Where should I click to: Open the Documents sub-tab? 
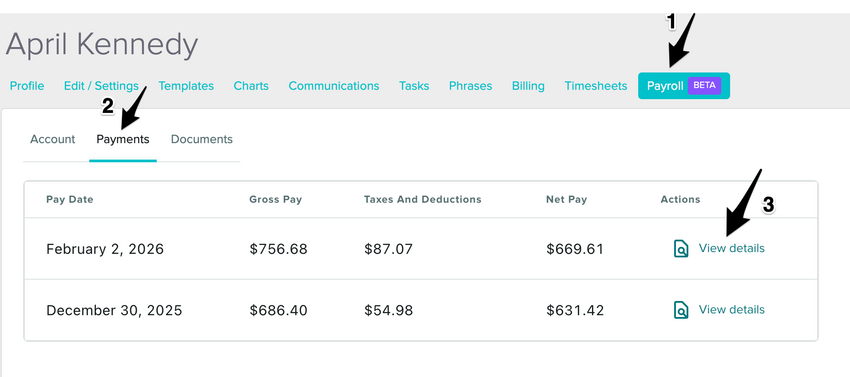[202, 139]
